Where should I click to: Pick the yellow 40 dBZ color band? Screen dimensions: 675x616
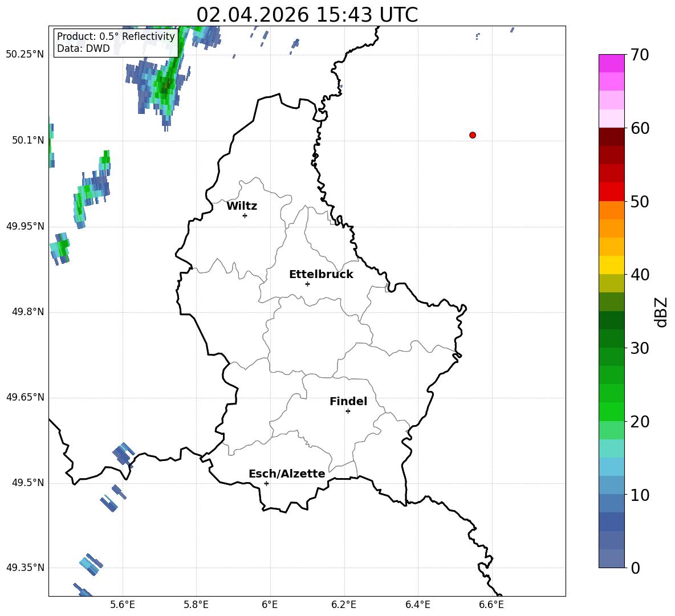pyautogui.click(x=611, y=265)
